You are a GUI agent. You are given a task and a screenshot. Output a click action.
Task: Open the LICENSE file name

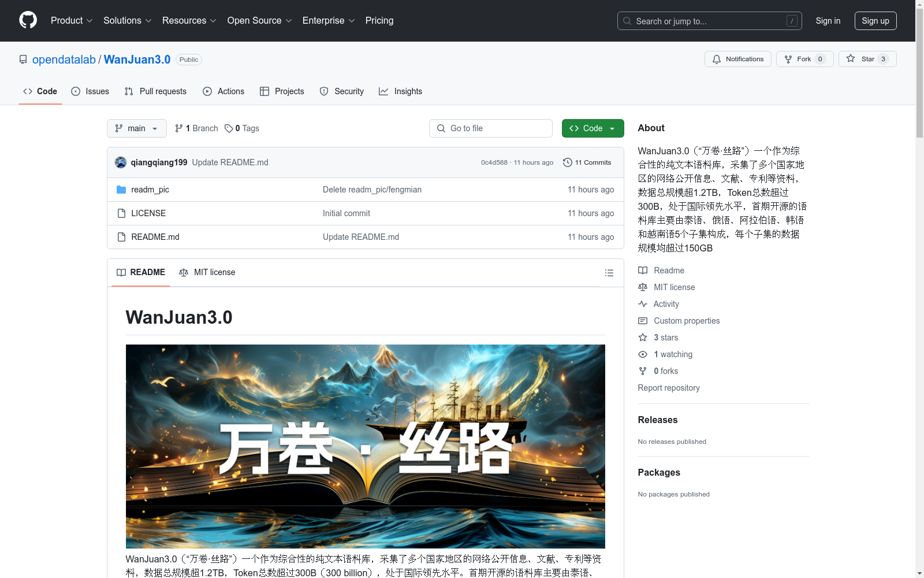(148, 213)
